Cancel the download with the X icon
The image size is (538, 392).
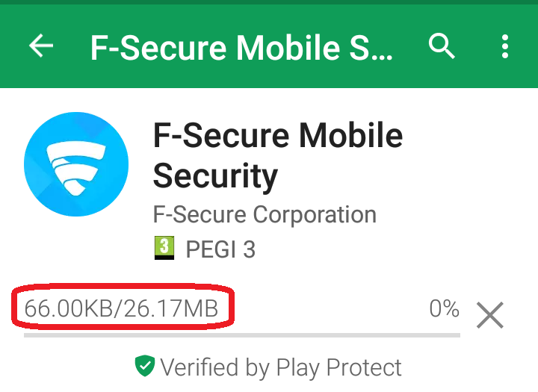point(490,315)
